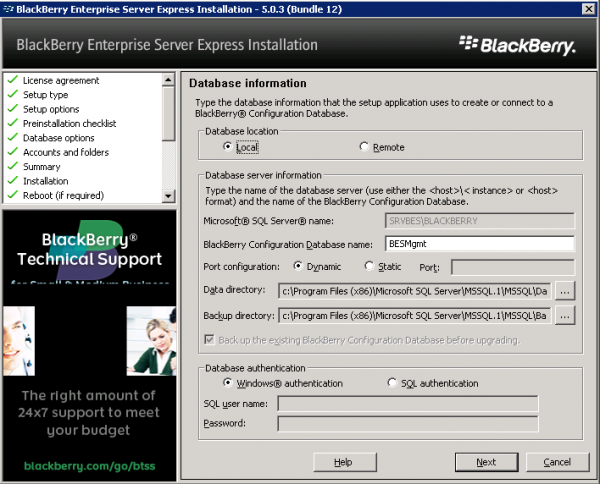600x484 pixels.
Task: Click the Microsoft SQL Server name field
Action: tap(479, 221)
